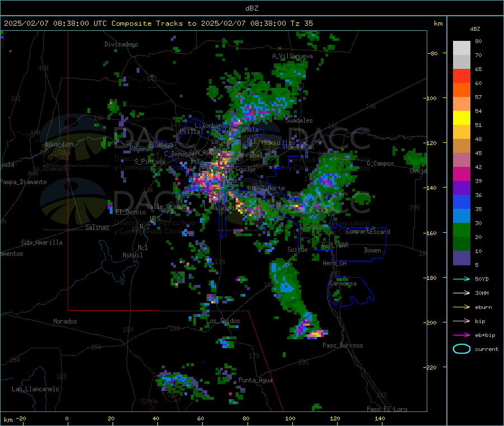
Task: Click the 'Pampa_Diamante' place label
Action: [24, 182]
